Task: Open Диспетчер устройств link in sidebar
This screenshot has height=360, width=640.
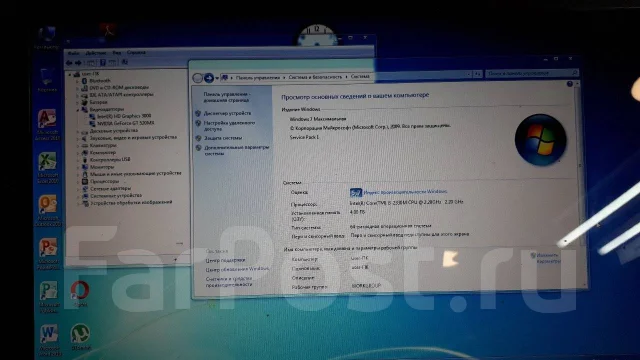Action: pos(227,113)
